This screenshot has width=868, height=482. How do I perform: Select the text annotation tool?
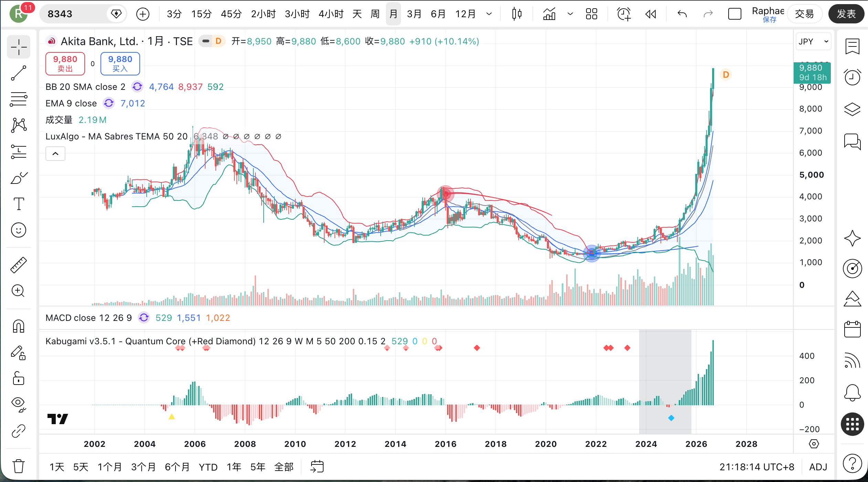pos(19,204)
